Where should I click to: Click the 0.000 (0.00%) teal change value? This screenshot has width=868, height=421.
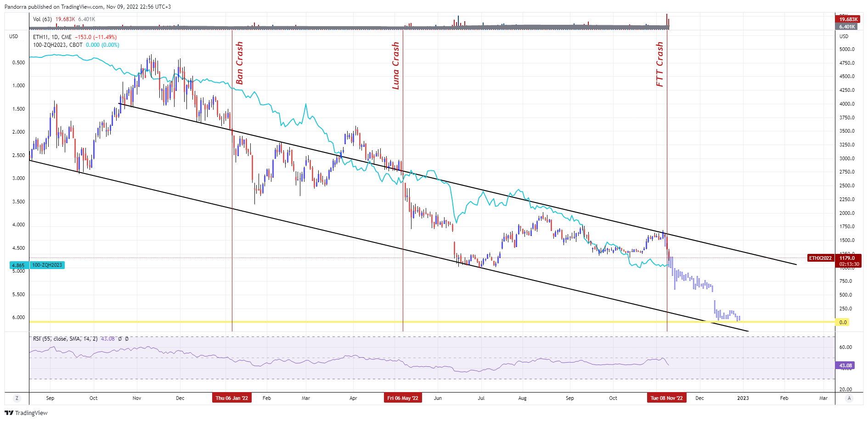tap(102, 45)
